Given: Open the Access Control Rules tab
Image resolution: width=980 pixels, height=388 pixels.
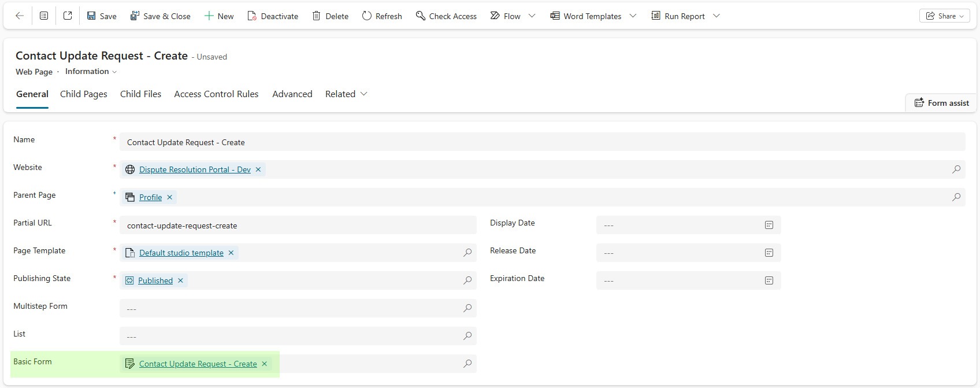Looking at the screenshot, I should (216, 94).
